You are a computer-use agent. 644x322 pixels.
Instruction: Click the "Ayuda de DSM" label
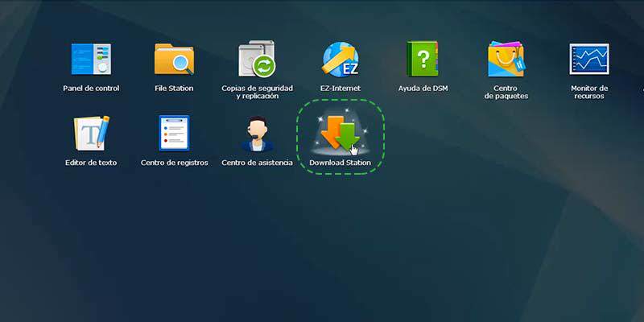(423, 89)
